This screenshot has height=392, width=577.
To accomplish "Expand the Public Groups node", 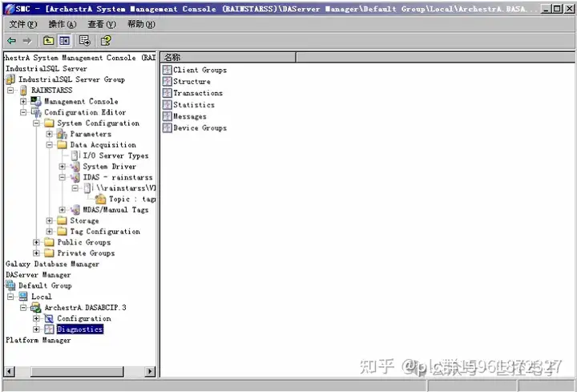I will click(x=36, y=242).
